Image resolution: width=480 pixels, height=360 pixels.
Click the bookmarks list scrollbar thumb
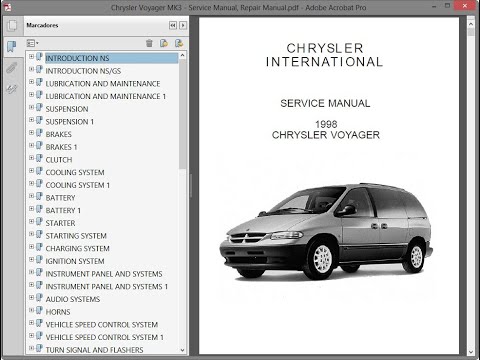coord(182,114)
